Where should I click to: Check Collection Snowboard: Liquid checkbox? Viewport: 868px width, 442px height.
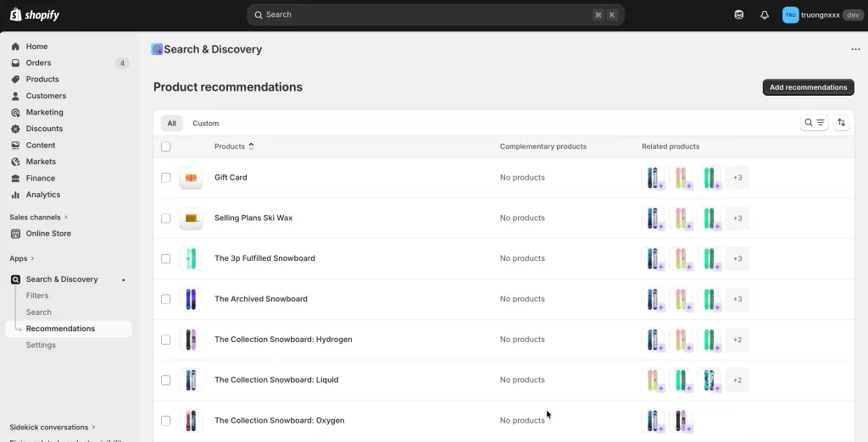(165, 380)
